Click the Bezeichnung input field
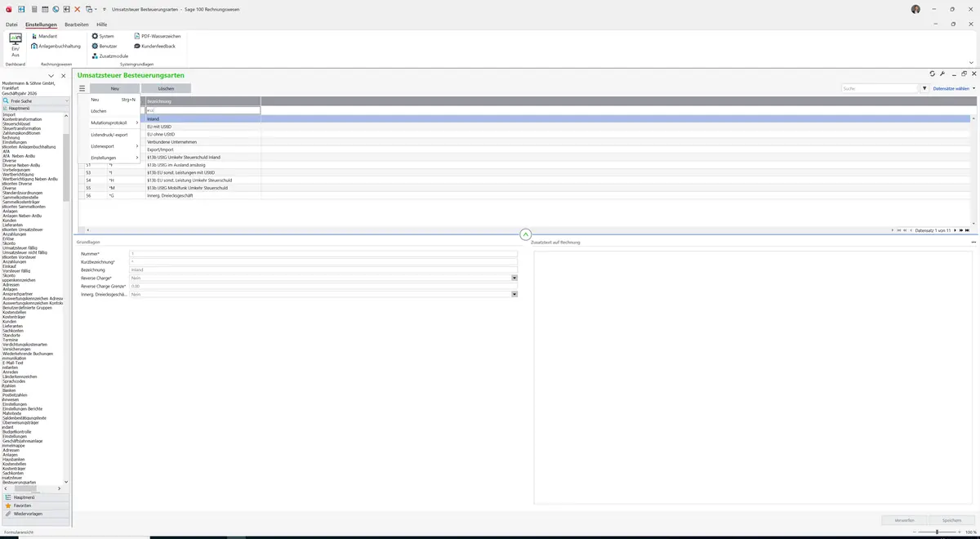The width and height of the screenshot is (980, 539). point(323,269)
